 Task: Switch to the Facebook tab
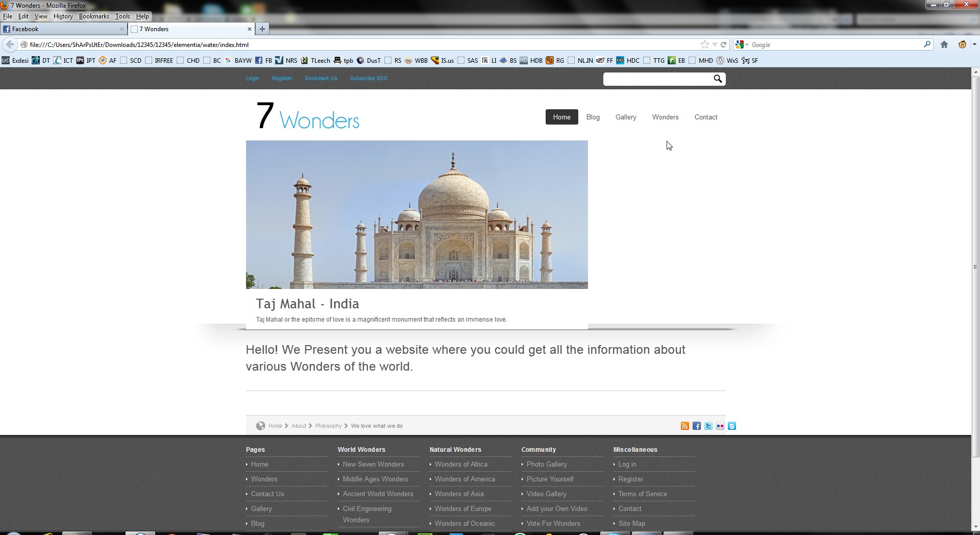pos(64,29)
